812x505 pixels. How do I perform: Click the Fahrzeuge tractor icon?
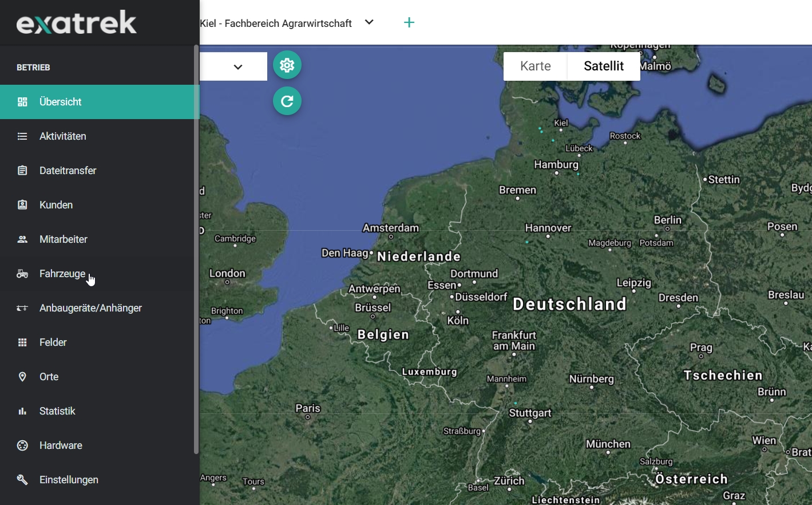(22, 274)
